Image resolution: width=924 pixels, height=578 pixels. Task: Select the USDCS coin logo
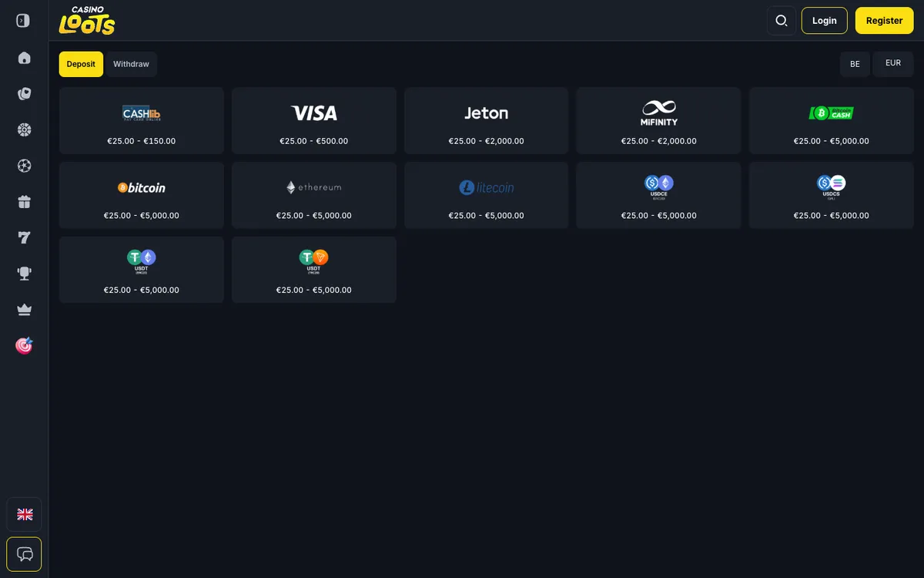(x=832, y=187)
